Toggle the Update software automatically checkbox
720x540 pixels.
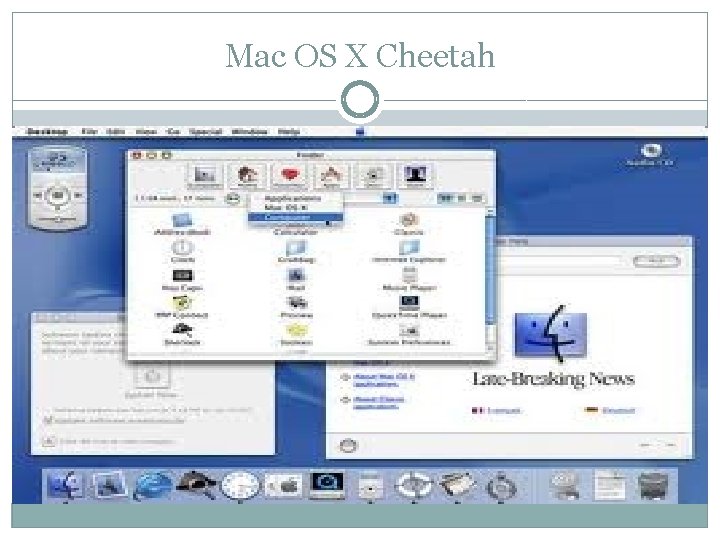[x=48, y=420]
